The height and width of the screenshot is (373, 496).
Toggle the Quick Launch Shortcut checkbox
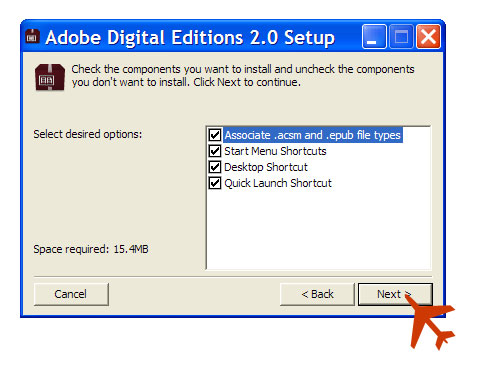[215, 183]
